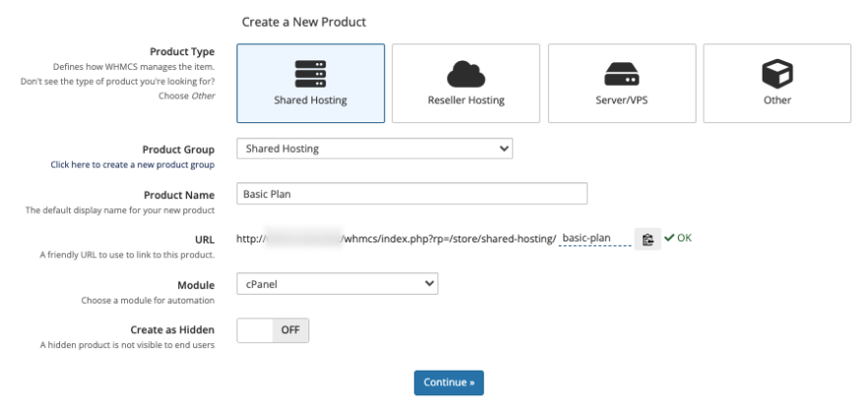Pick the Other product type card
The image size is (868, 411).
(777, 83)
